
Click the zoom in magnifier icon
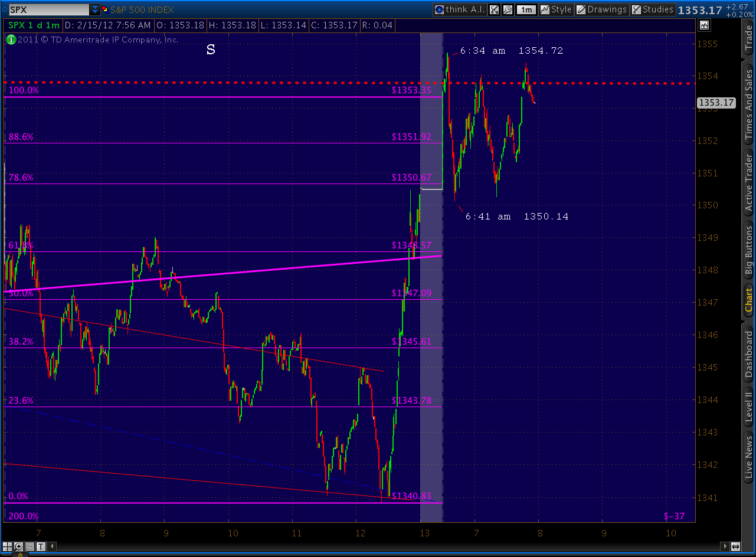tap(19, 546)
